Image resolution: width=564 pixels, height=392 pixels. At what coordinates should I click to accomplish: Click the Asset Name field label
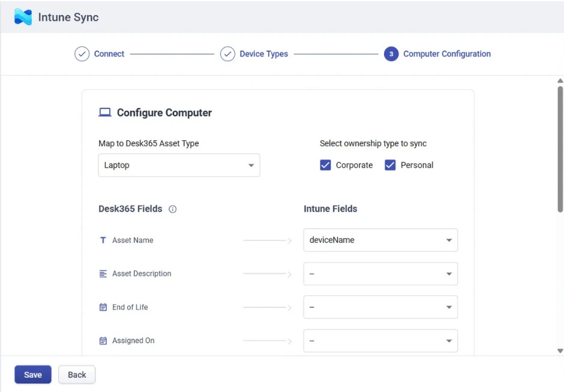133,240
